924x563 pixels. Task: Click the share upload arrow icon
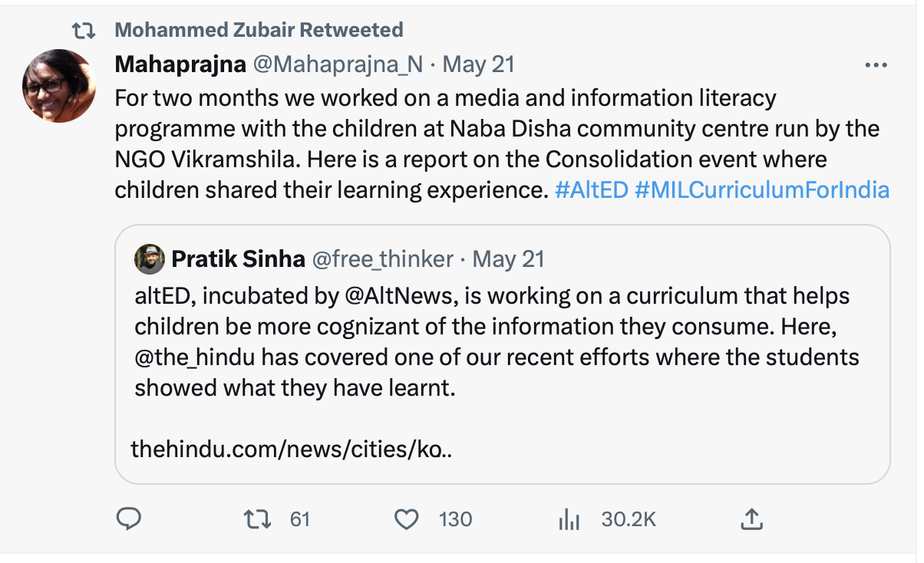pyautogui.click(x=751, y=519)
